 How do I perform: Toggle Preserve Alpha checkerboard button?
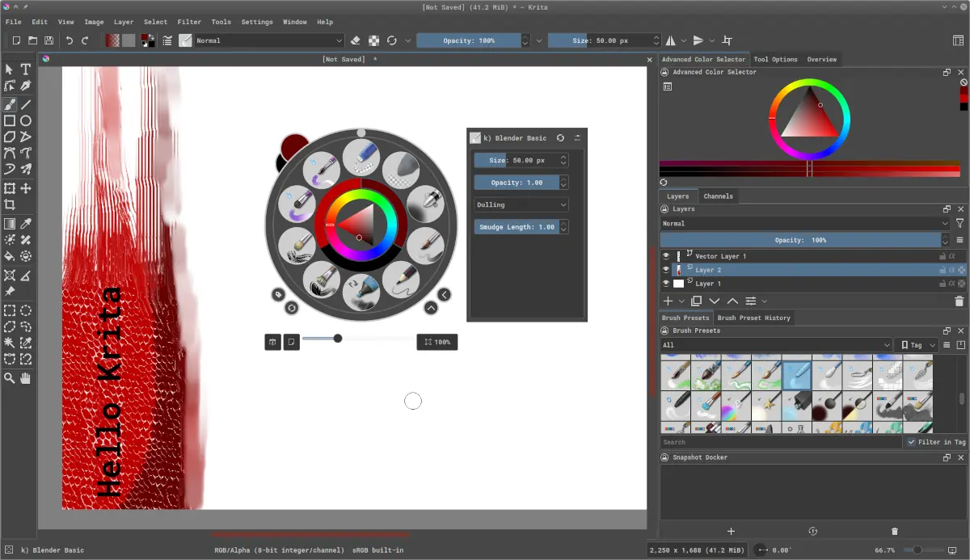click(x=374, y=40)
